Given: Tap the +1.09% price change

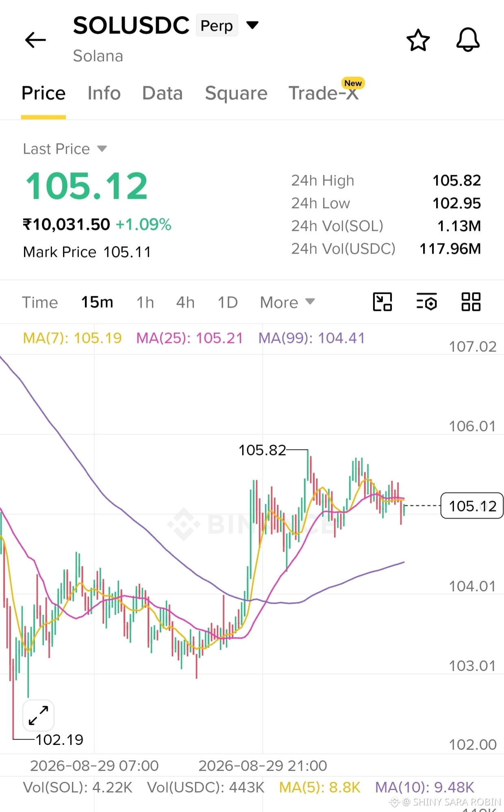Looking at the screenshot, I should click(143, 224).
